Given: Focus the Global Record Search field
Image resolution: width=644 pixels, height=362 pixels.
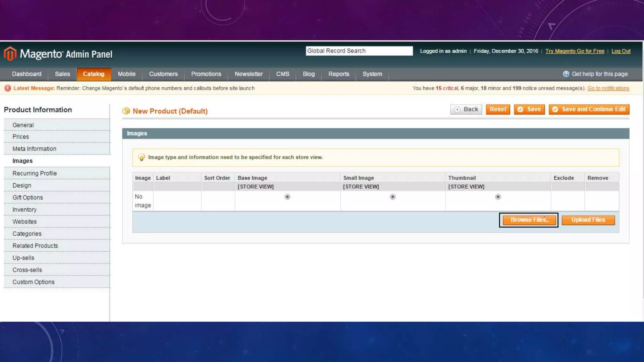Looking at the screenshot, I should [359, 51].
